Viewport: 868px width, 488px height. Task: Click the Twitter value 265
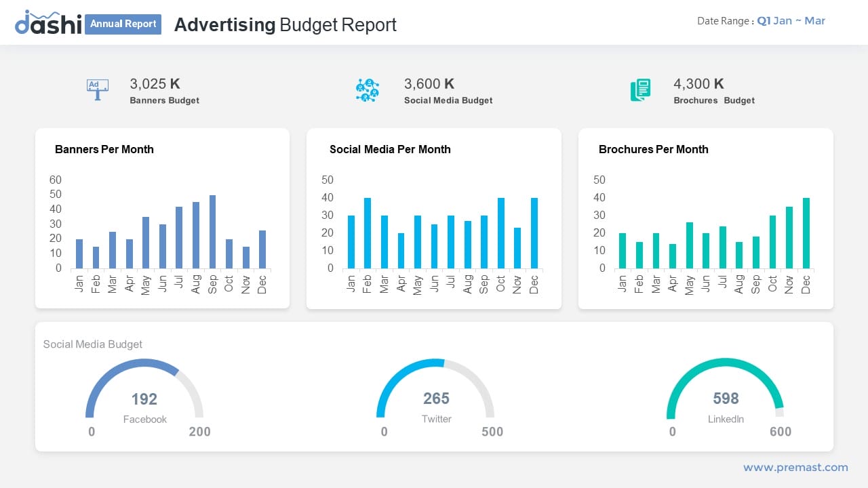click(437, 399)
